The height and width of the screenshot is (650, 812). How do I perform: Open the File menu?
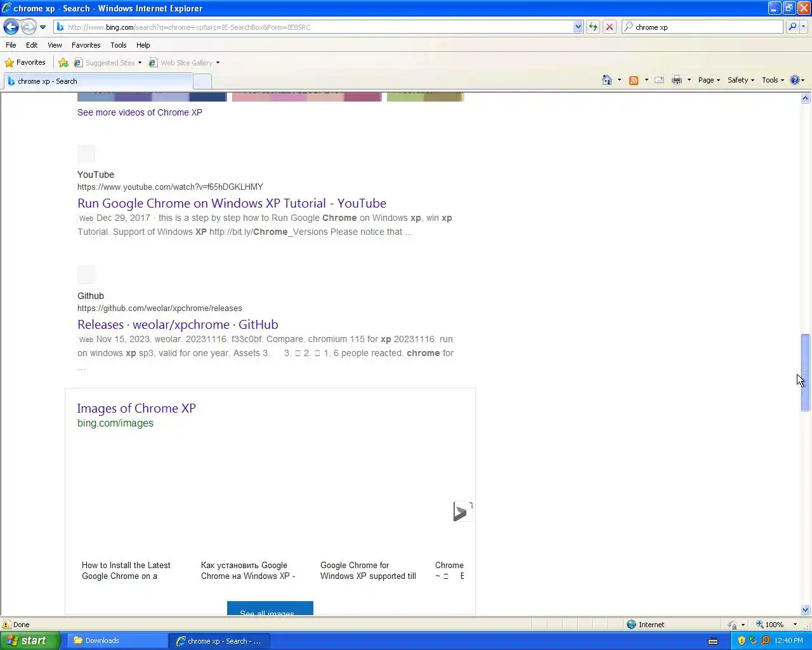coord(11,45)
